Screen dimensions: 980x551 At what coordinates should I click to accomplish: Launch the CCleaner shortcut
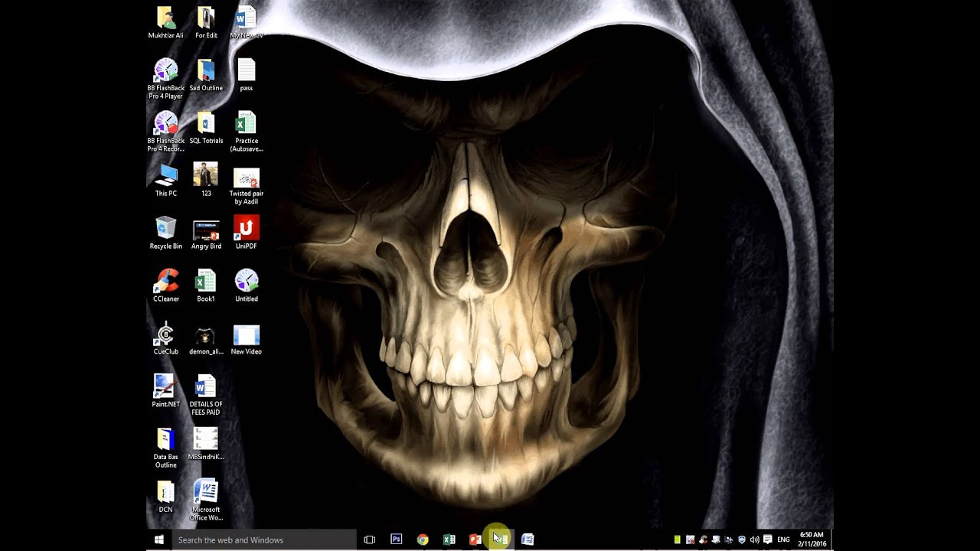click(166, 286)
